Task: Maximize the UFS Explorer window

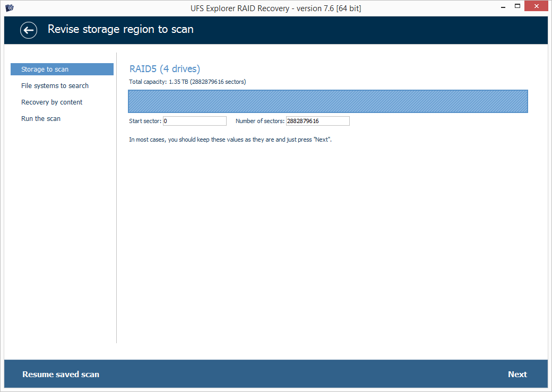Action: [517, 7]
